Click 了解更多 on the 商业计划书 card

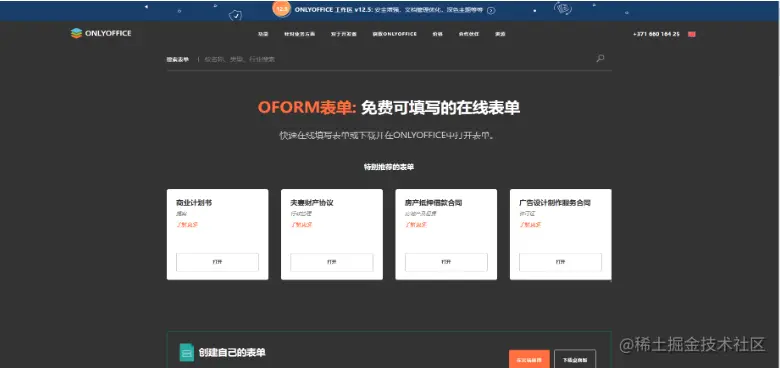coord(187,225)
